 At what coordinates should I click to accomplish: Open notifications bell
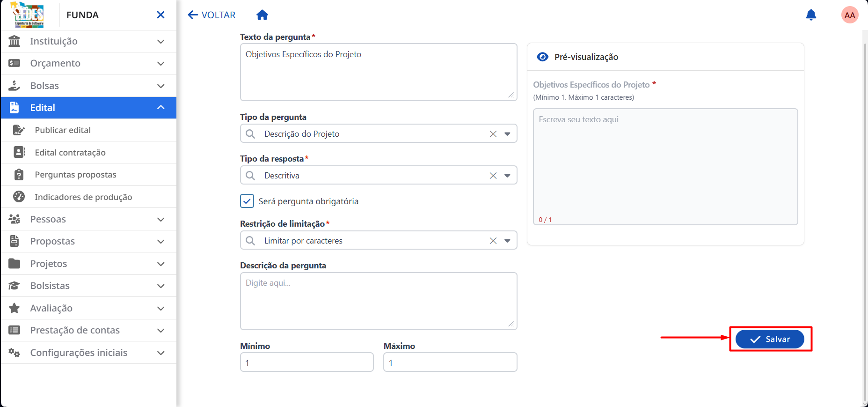[x=811, y=15]
